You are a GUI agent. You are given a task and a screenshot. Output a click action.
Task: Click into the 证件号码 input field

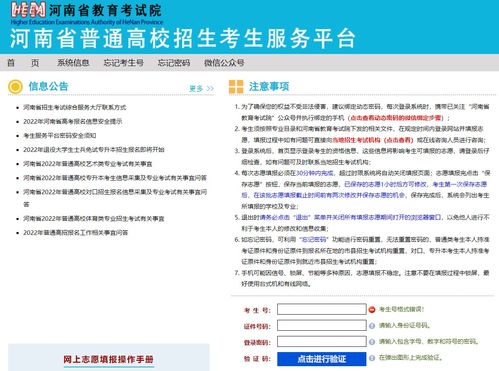(x=322, y=325)
